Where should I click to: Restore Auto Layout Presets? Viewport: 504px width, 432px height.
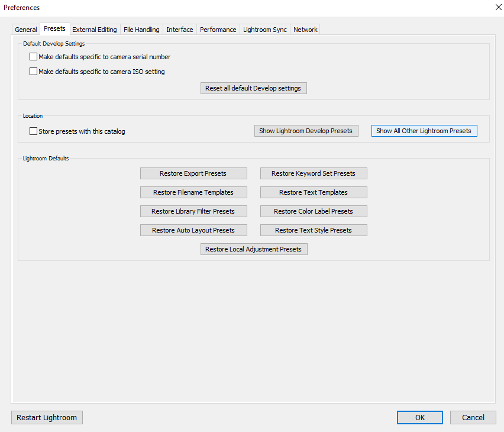pos(193,230)
